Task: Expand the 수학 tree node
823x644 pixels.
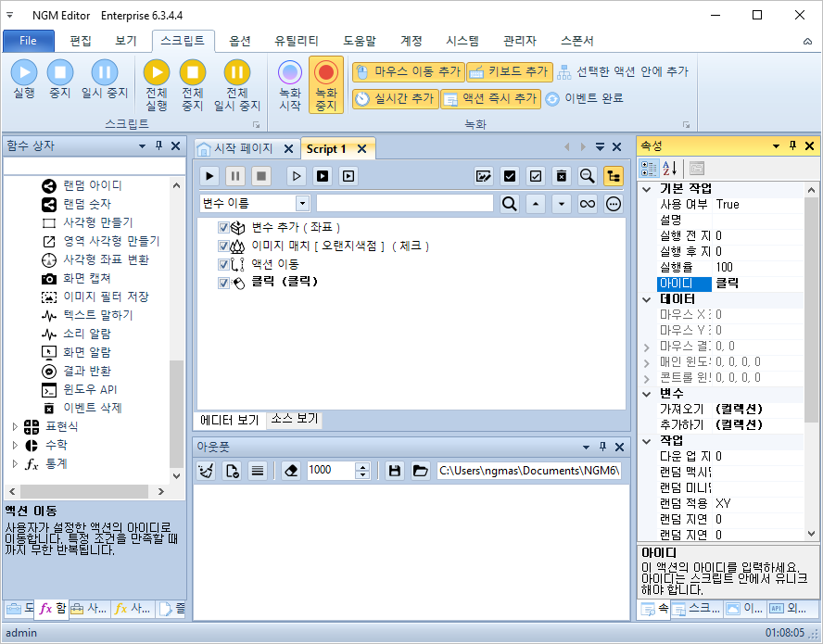Action: [15, 445]
